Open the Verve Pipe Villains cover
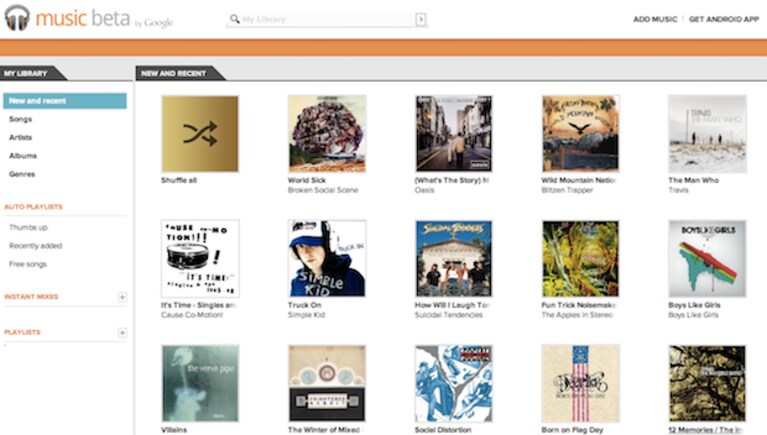This screenshot has width=767, height=435. [x=200, y=383]
